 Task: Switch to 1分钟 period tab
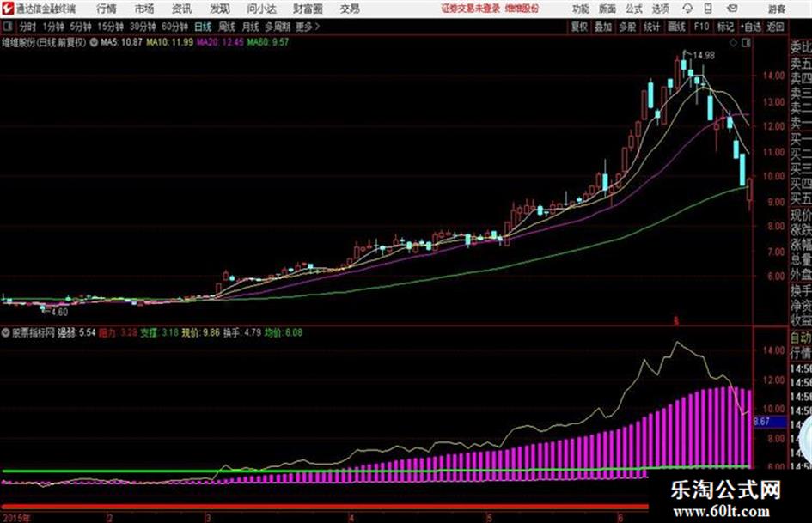tap(53, 27)
